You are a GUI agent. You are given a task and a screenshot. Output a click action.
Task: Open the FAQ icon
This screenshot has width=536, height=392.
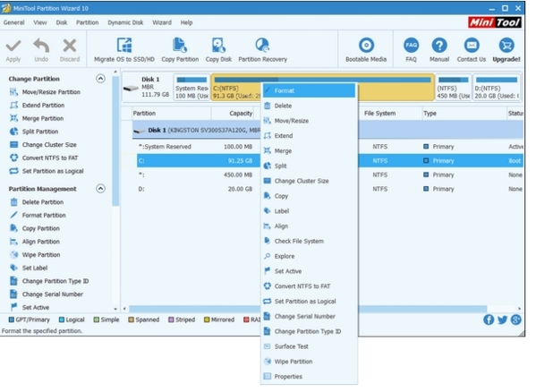[411, 46]
